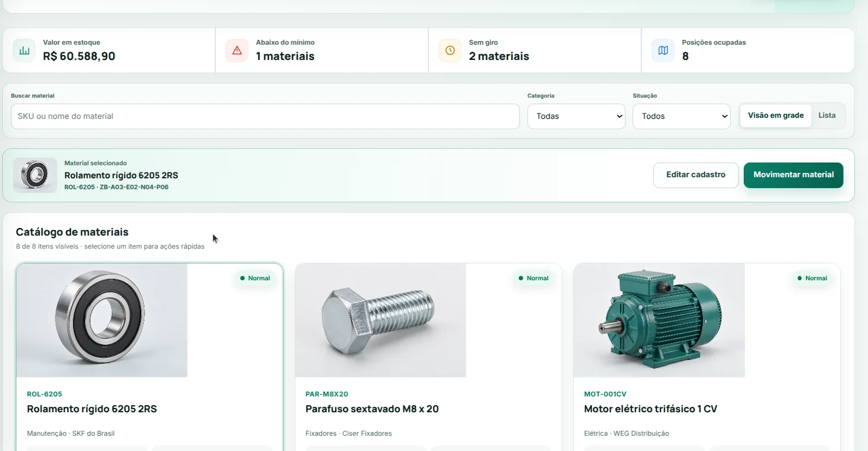The height and width of the screenshot is (451, 868).
Task: Click the PAR-M8X20 SKU label
Action: [x=327, y=394]
